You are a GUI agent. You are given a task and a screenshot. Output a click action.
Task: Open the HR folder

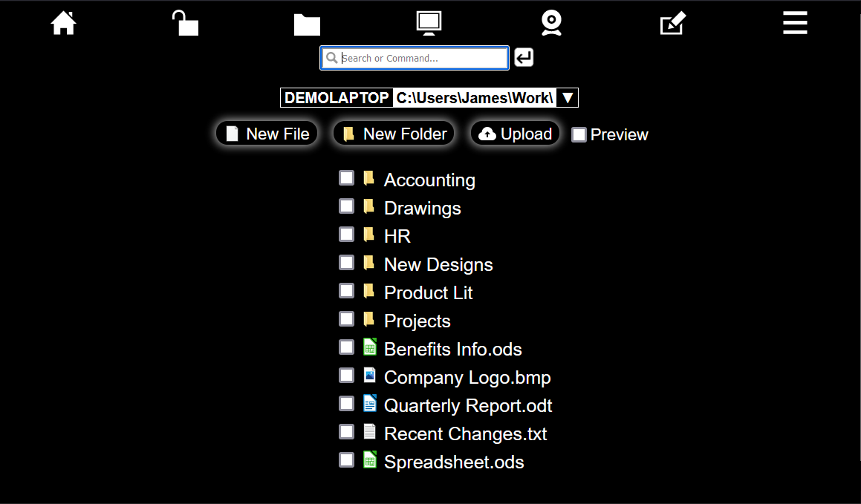click(397, 235)
